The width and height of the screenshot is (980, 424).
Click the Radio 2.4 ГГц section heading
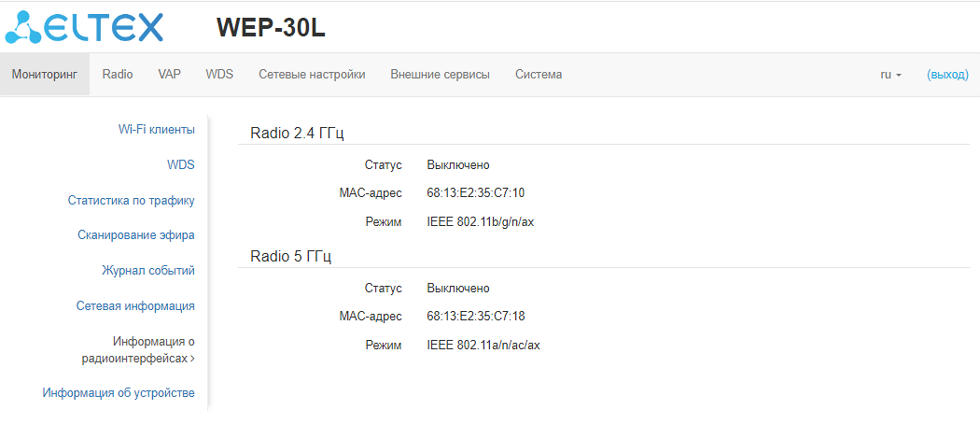297,134
